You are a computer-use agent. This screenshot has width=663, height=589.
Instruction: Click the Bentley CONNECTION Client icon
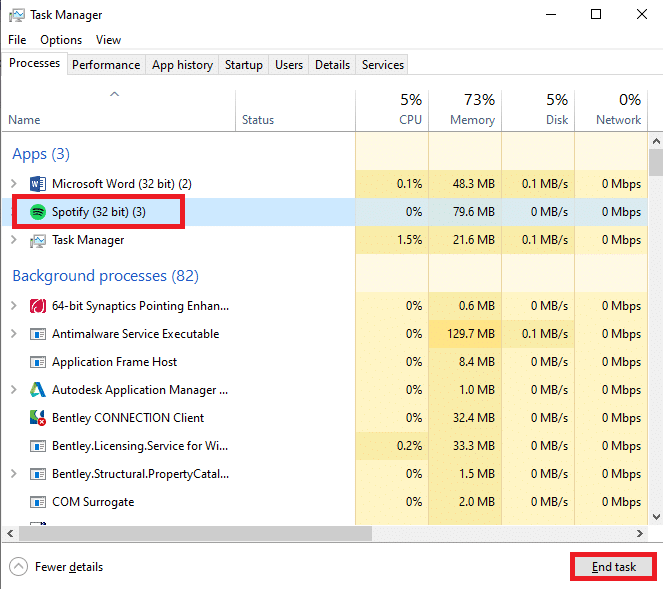click(x=38, y=418)
